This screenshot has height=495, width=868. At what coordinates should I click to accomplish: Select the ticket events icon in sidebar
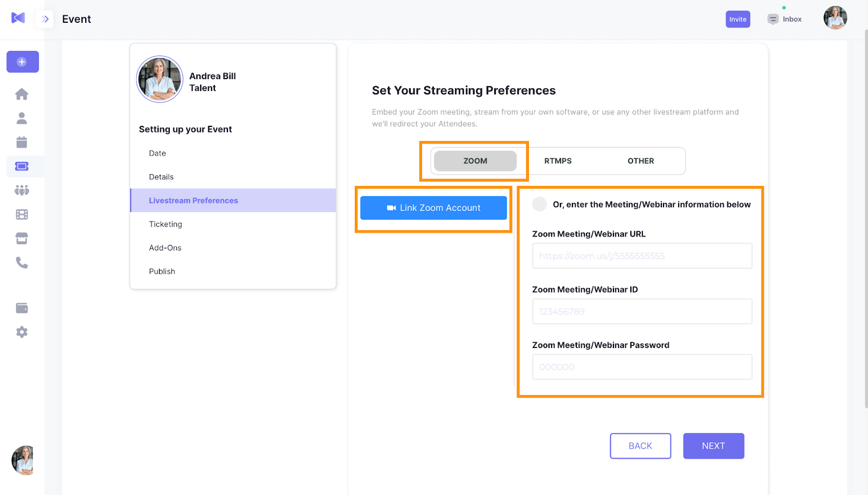pyautogui.click(x=22, y=166)
